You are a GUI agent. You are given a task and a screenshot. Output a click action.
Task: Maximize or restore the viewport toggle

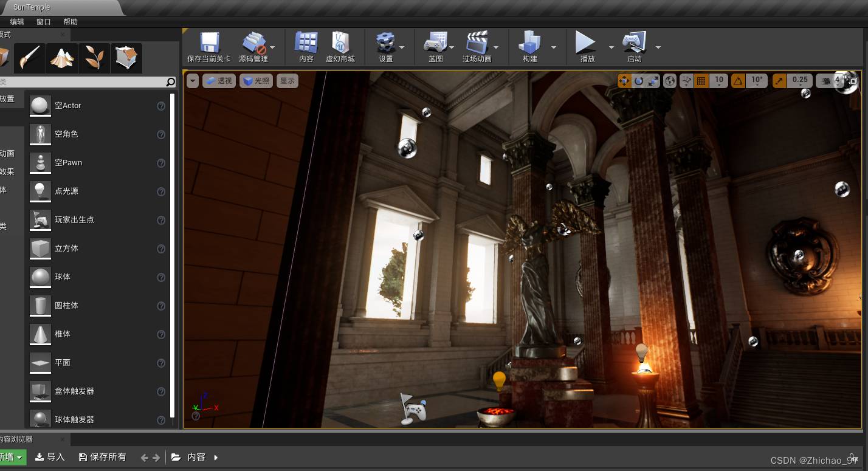pyautogui.click(x=853, y=81)
